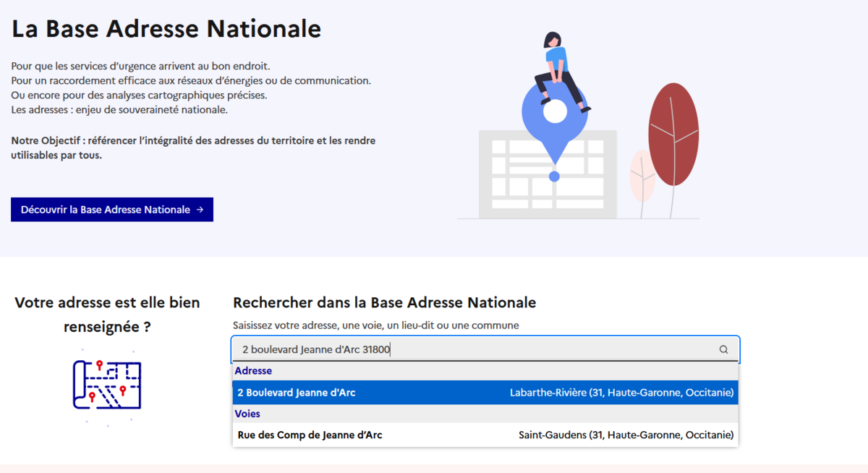
Task: Click the Rechercher dans la Base Adresse Nationale heading
Action: pyautogui.click(x=384, y=302)
